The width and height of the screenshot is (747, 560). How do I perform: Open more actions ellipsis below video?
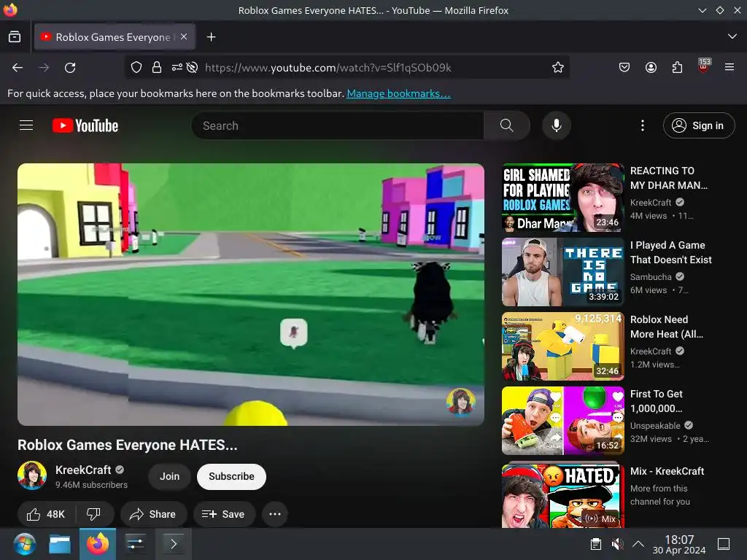click(x=275, y=514)
